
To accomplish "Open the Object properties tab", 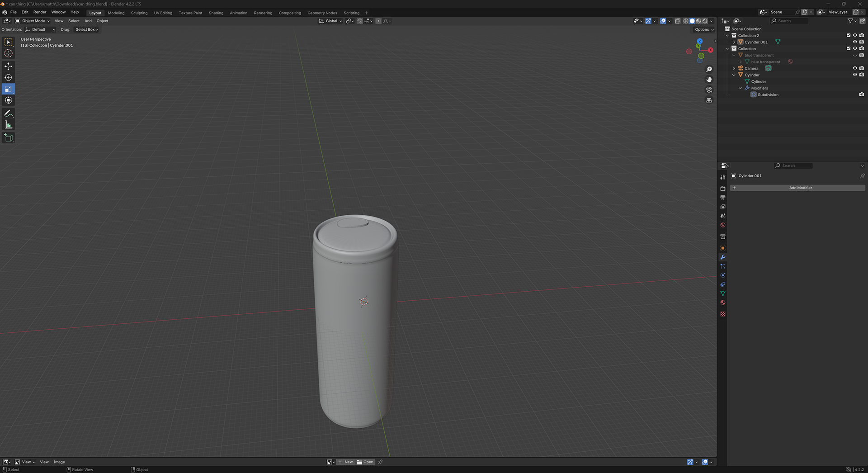I will [x=722, y=248].
